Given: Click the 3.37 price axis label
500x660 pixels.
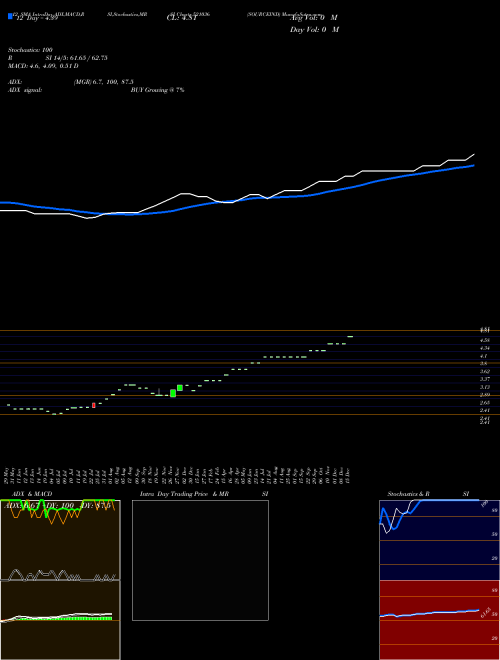Looking at the screenshot, I should [x=484, y=379].
